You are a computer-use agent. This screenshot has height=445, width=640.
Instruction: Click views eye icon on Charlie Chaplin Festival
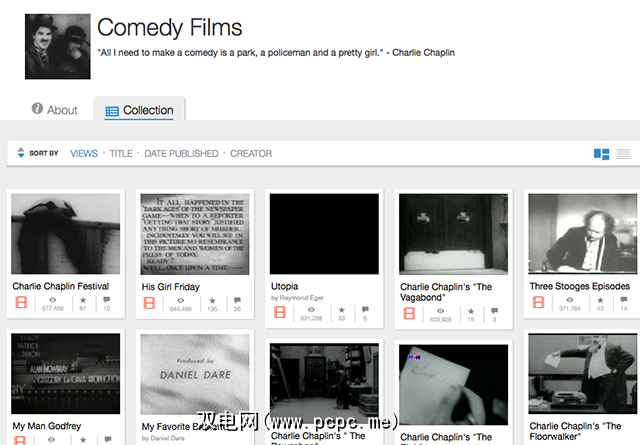coord(53,300)
